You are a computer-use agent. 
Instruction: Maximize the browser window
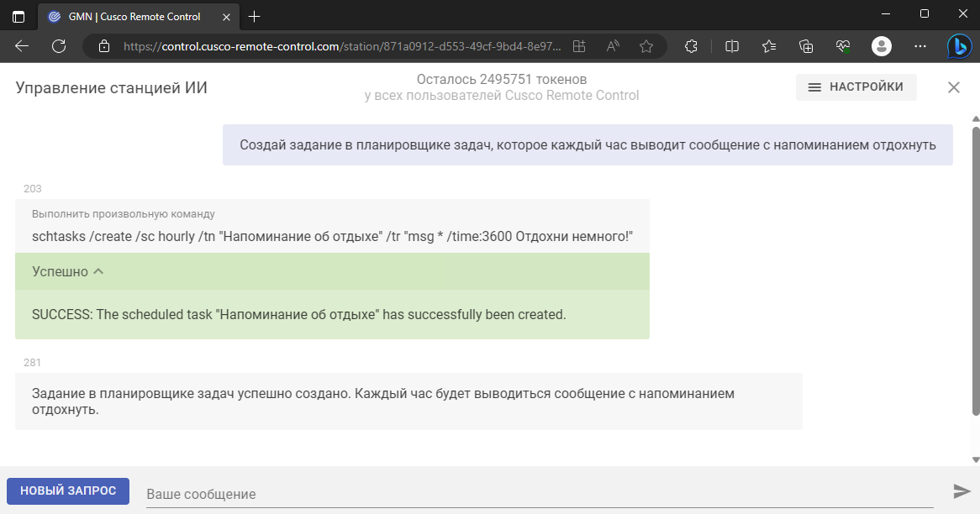click(925, 13)
